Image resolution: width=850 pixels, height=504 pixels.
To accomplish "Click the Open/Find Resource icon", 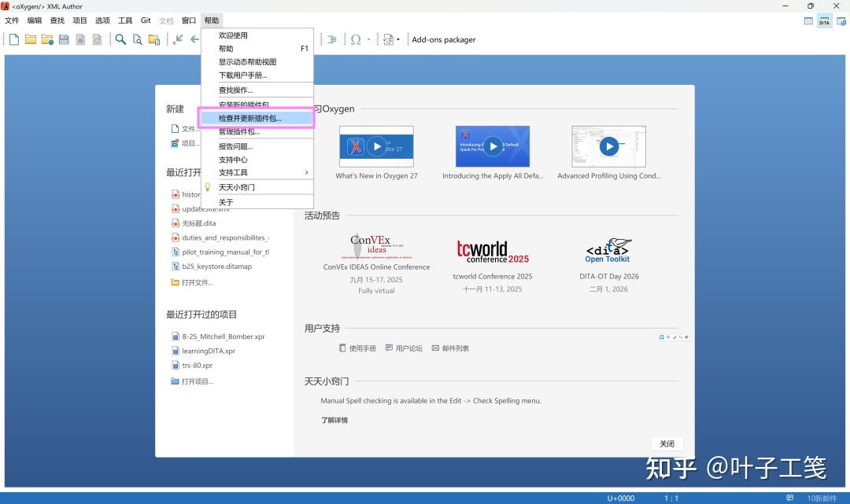I will click(154, 39).
